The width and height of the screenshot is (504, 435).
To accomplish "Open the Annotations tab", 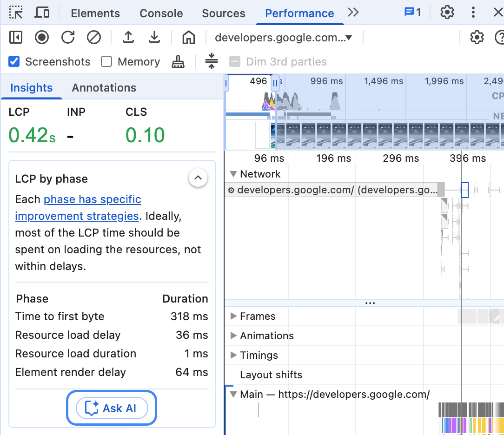I will (104, 87).
